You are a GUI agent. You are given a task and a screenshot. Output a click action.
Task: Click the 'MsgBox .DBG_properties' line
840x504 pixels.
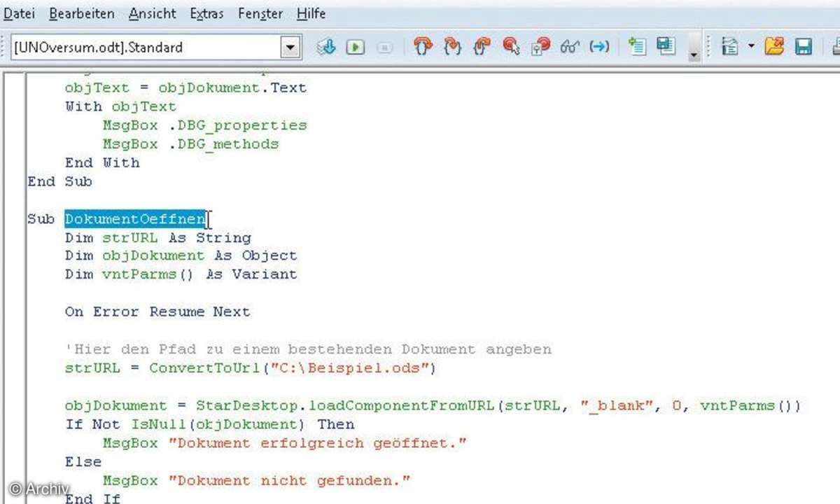click(204, 125)
